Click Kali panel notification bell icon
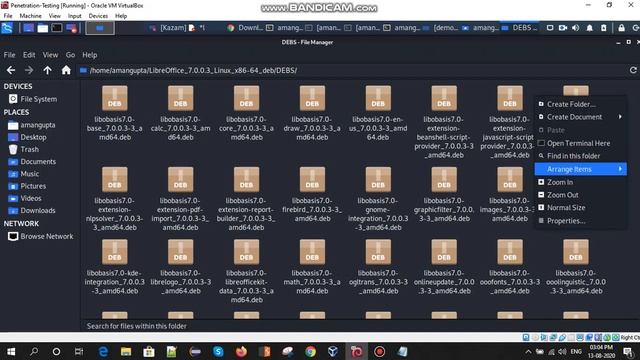This screenshot has height=360, width=640. [589, 28]
